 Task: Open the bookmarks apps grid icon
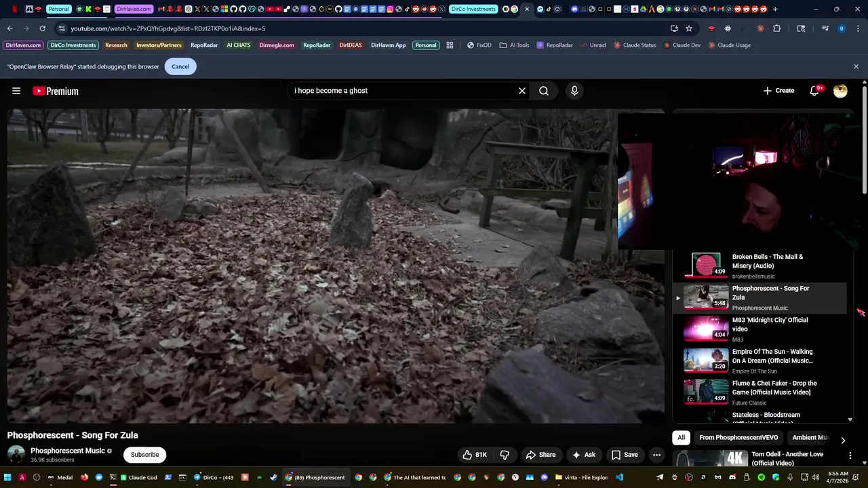[x=450, y=45]
